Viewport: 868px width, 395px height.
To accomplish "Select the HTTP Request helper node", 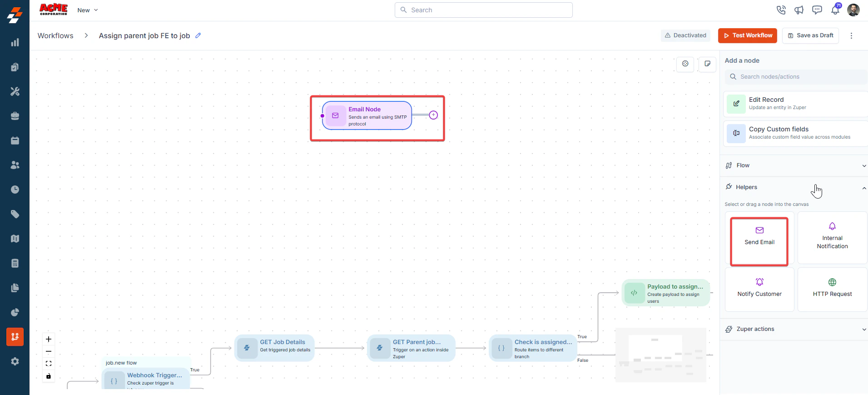I will tap(832, 290).
